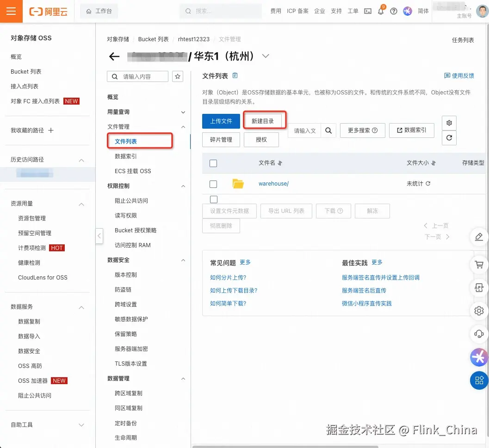Toggle the checkbox below the file list

coord(214,199)
